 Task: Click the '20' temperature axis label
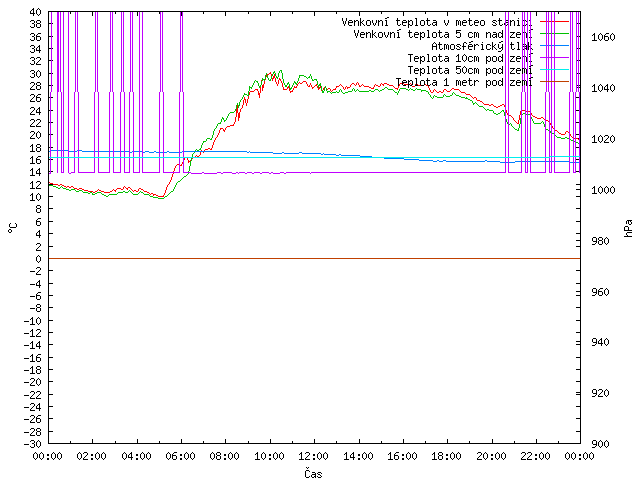(35, 135)
